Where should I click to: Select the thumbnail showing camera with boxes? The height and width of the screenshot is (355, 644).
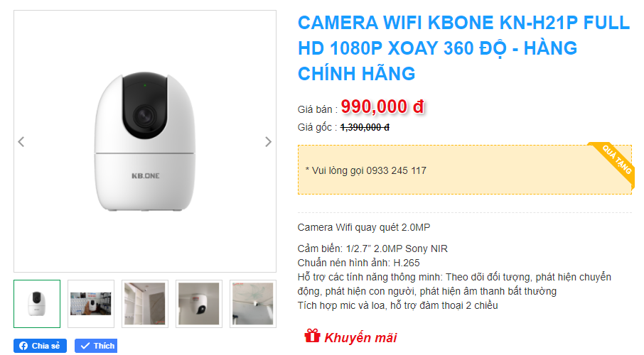(x=91, y=304)
